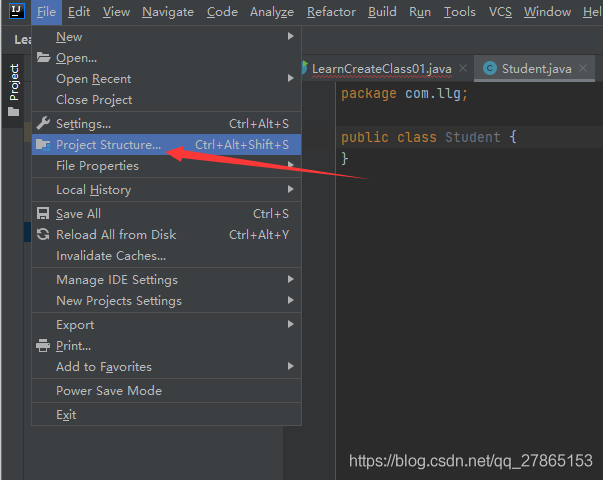Screen dimensions: 603x480
Task: Open the Navigate menu in menu bar
Action: (168, 12)
